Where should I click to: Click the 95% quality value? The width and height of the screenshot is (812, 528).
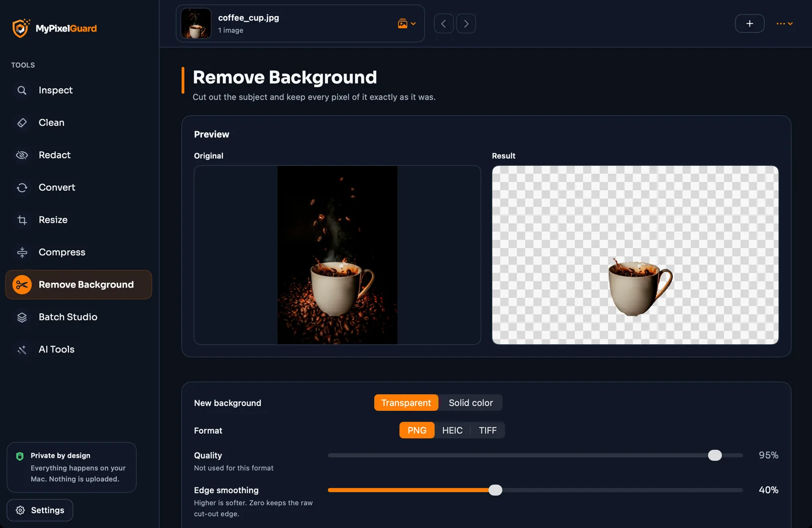[x=768, y=455]
